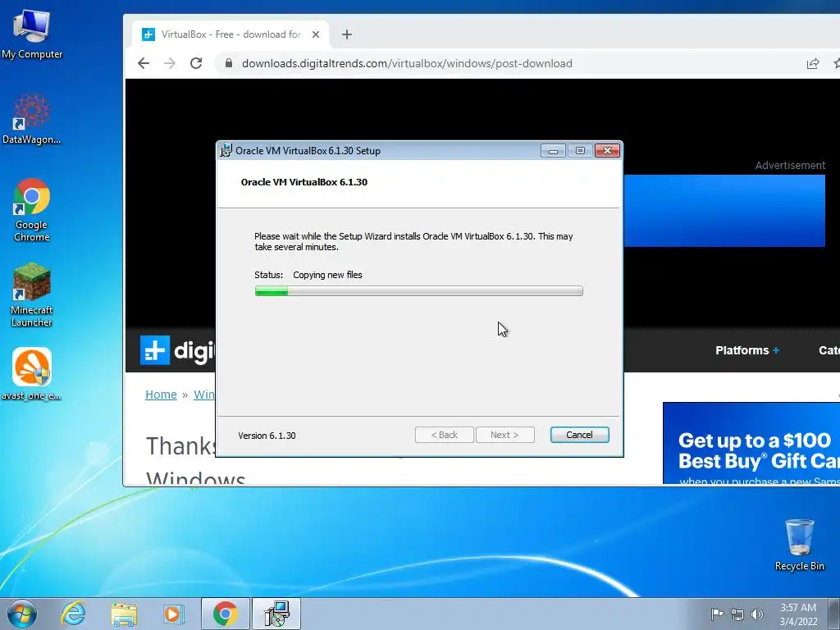This screenshot has height=630, width=840.
Task: Open Windows Explorer folder in taskbar
Action: tap(124, 614)
